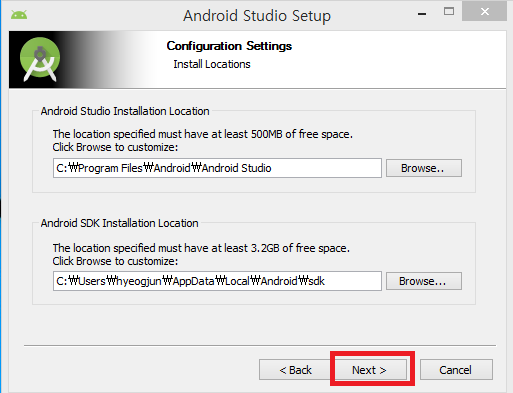This screenshot has width=513, height=393.
Task: Click the 'Android Studio Installation Location' group label
Action: (x=125, y=111)
